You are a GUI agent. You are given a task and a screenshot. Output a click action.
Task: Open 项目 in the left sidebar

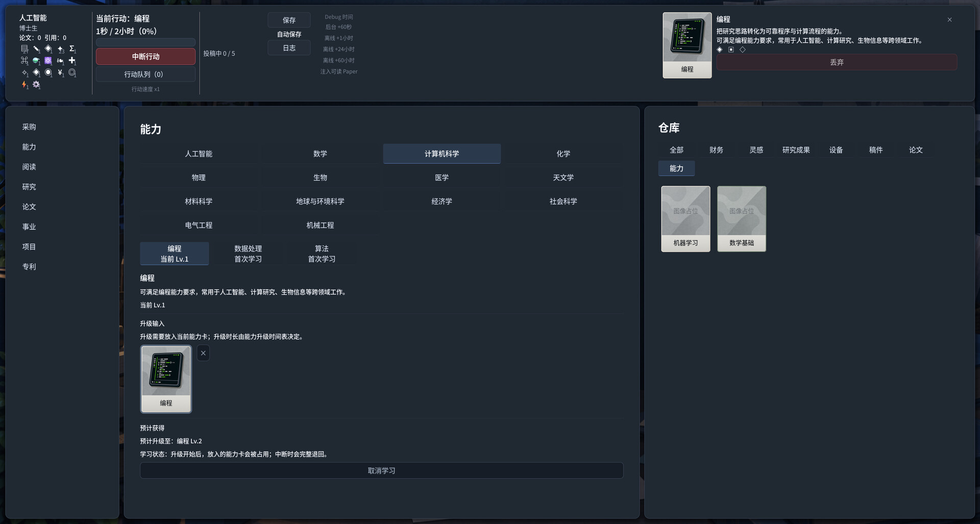[x=29, y=246]
